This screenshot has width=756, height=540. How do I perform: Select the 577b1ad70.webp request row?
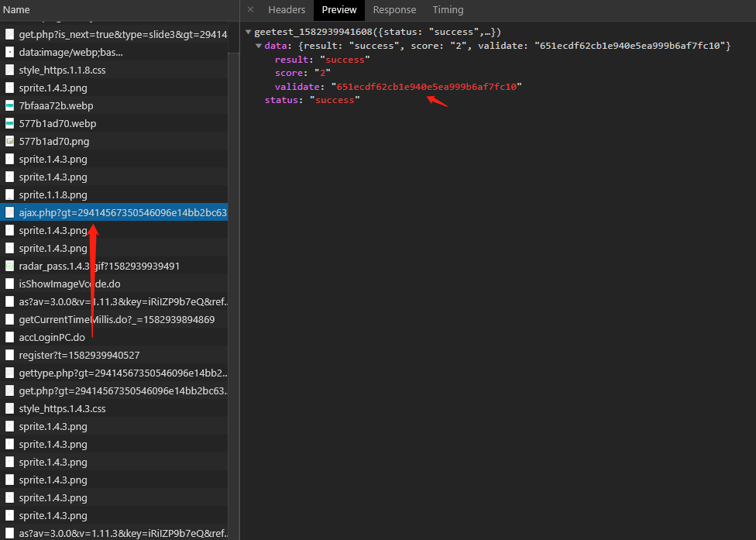tap(114, 123)
